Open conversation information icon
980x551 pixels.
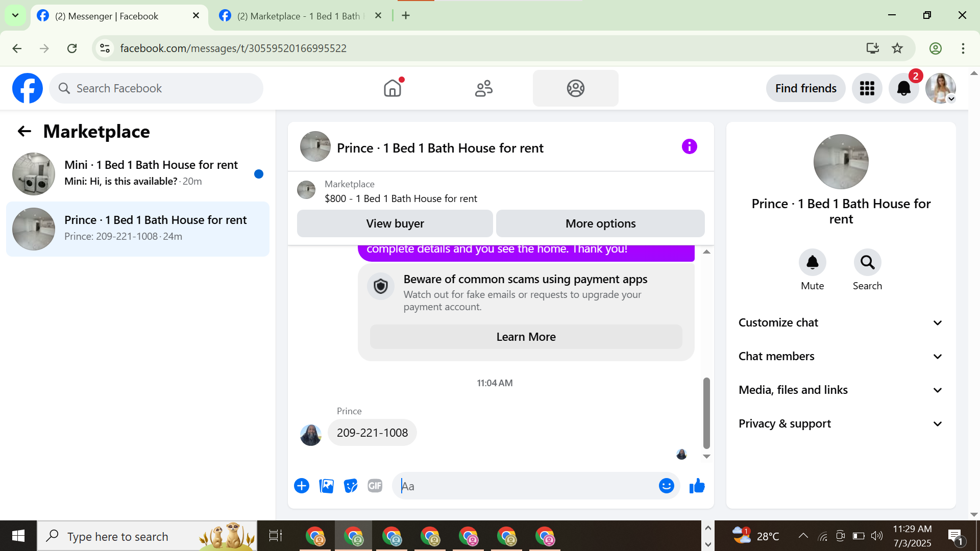tap(689, 147)
